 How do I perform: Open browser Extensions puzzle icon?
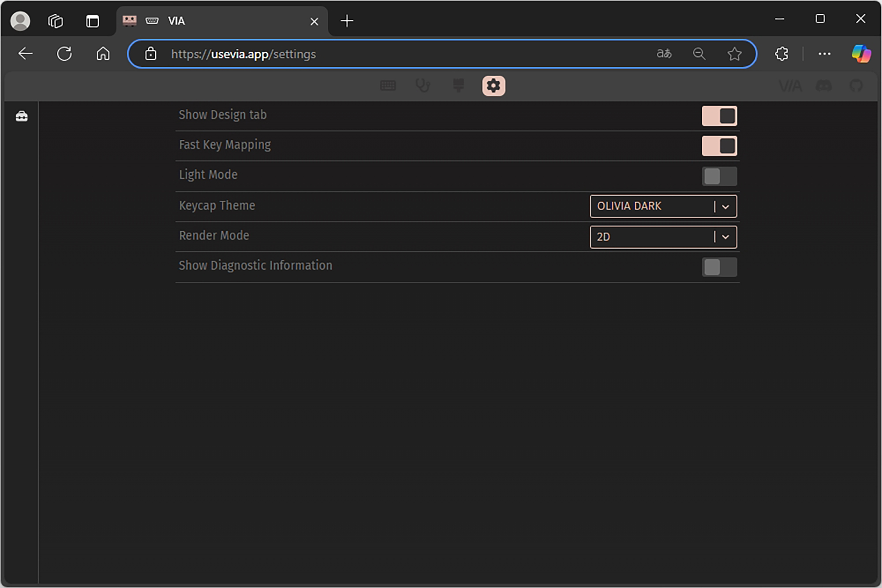[781, 54]
